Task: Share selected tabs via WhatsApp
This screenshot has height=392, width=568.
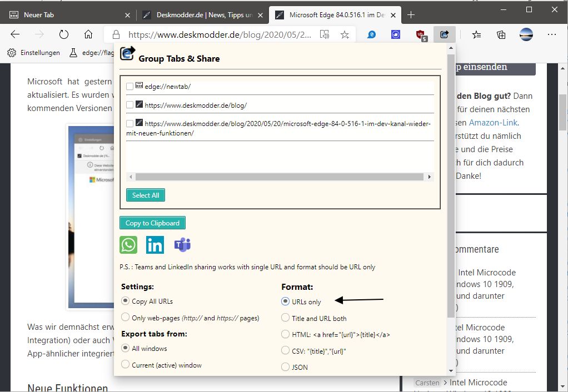Action: pyautogui.click(x=128, y=245)
